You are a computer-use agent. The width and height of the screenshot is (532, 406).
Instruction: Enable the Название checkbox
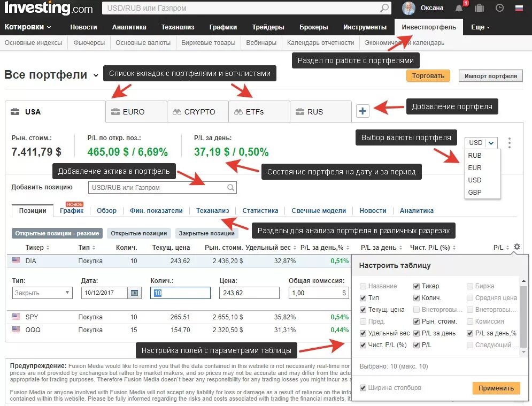coord(363,286)
